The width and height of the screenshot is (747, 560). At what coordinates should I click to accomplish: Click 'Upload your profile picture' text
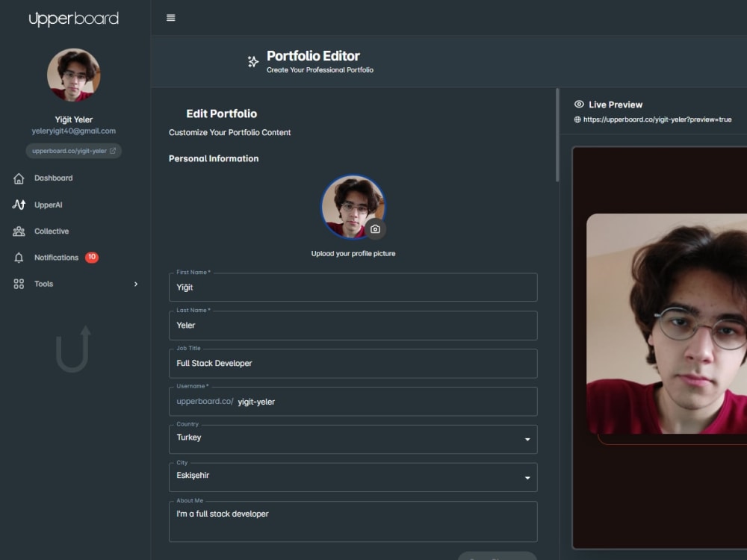[x=353, y=253]
